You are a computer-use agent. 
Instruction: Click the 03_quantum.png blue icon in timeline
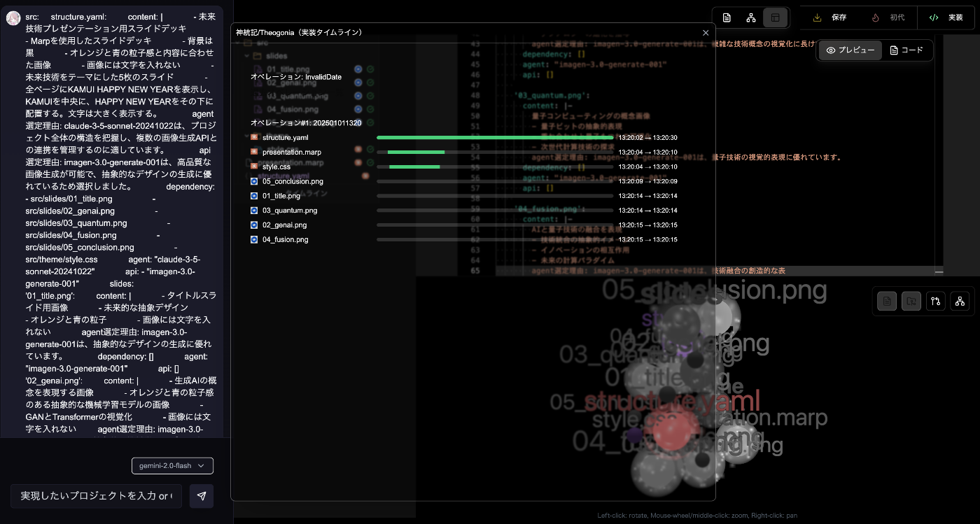[x=254, y=211]
